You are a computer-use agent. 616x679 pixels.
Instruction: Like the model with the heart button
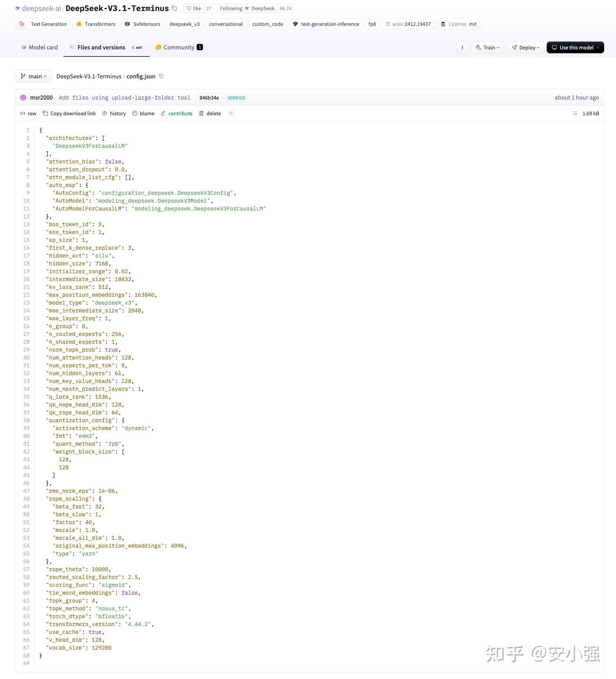pyautogui.click(x=194, y=8)
